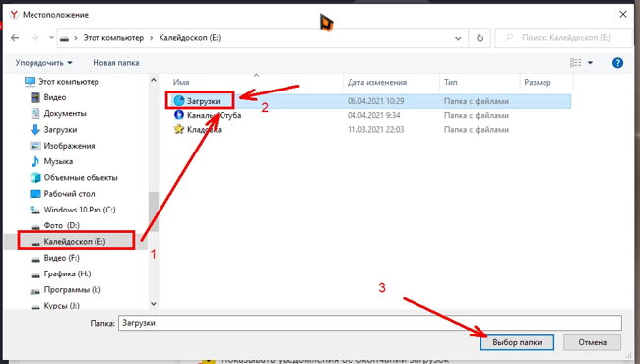Select 'Этот компьютер' breadcrumb in address bar
Screen dimensions: 640x364
113,38
